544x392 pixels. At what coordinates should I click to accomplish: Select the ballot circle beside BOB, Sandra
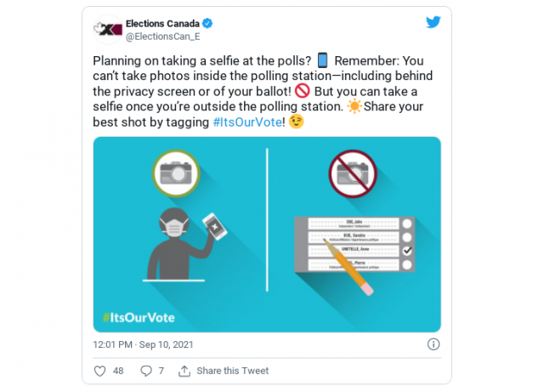coord(407,237)
